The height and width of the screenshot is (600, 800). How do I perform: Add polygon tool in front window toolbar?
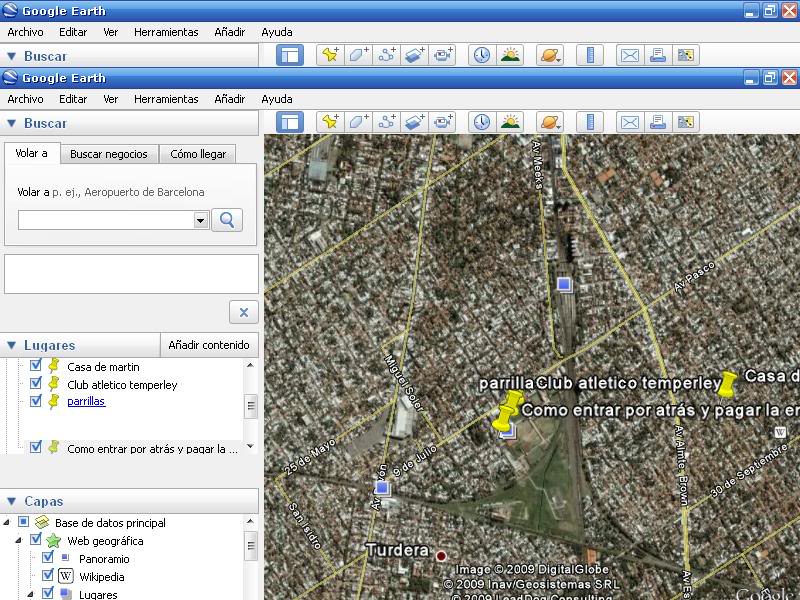[x=359, y=122]
